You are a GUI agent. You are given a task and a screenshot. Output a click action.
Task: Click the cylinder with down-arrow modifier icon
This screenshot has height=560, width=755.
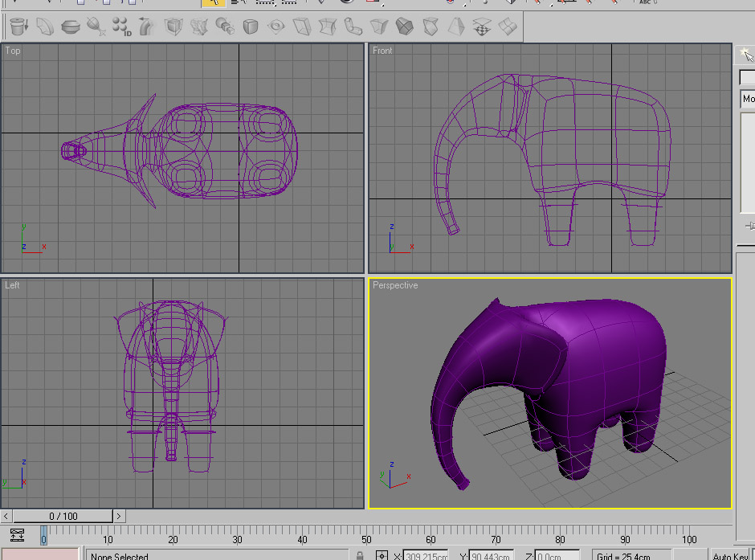pyautogui.click(x=18, y=27)
